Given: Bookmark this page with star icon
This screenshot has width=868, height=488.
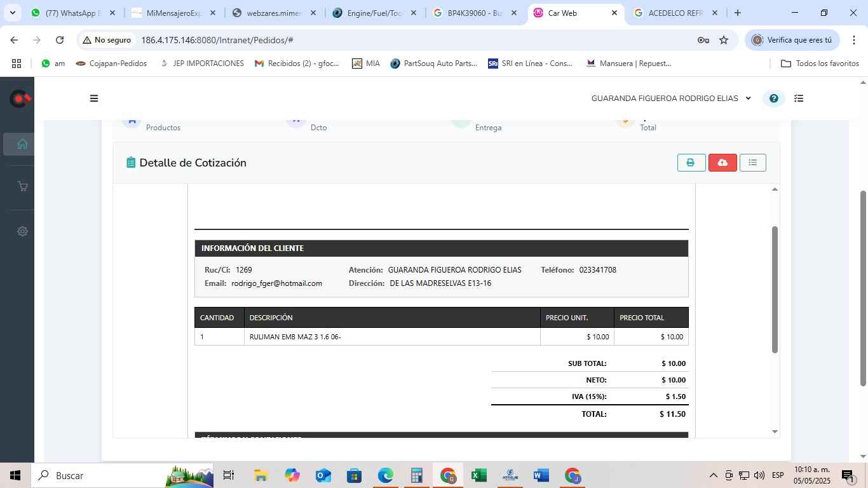Looking at the screenshot, I should point(724,40).
